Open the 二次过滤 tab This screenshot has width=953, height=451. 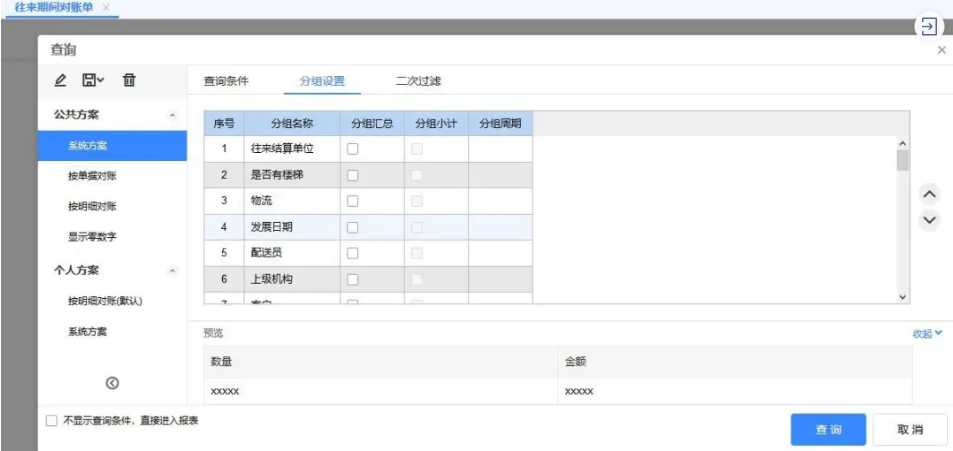[418, 81]
